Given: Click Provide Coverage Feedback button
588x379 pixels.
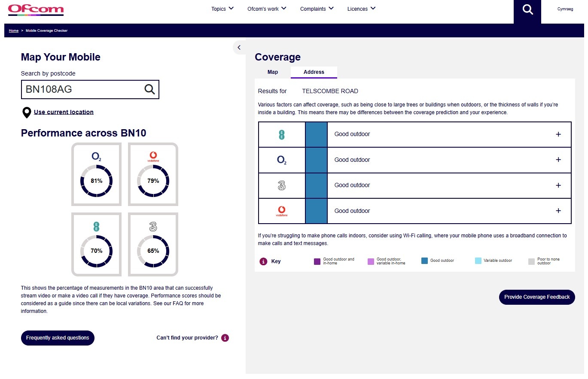Looking at the screenshot, I should pos(536,297).
